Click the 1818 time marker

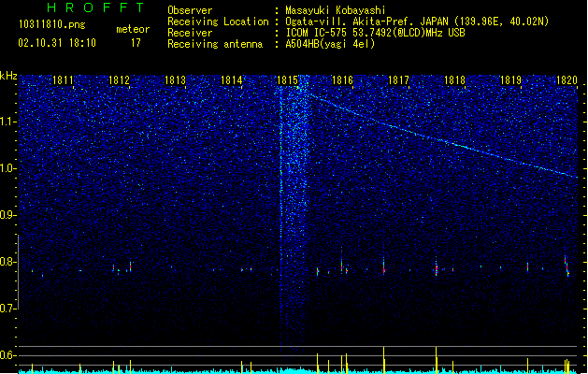click(454, 80)
